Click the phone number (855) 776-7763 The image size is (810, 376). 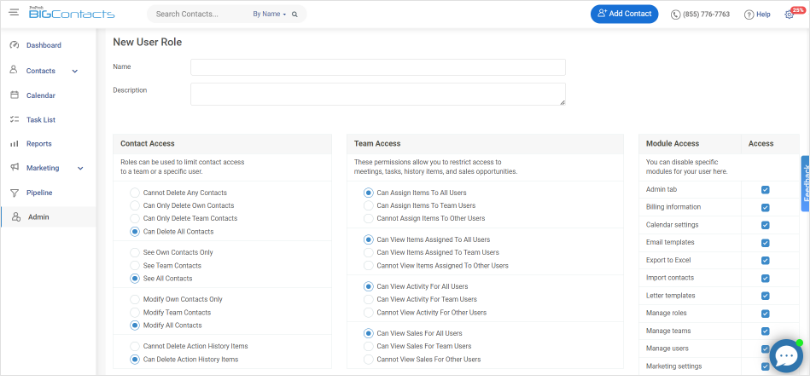[706, 14]
